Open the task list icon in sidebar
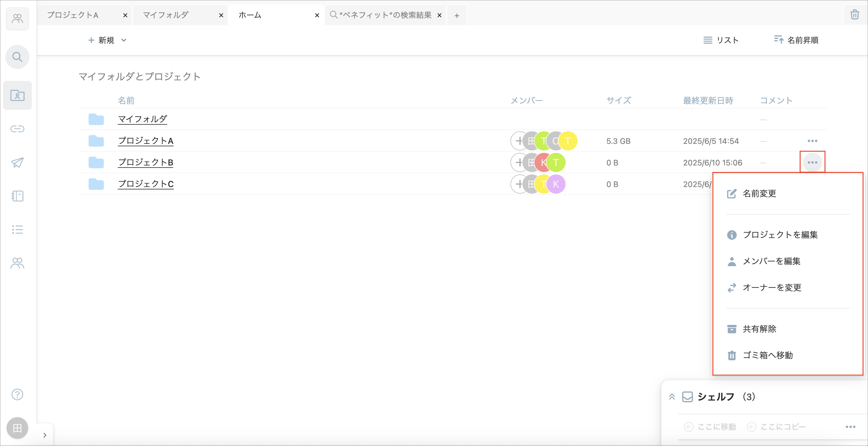The height and width of the screenshot is (446, 868). pos(17,229)
